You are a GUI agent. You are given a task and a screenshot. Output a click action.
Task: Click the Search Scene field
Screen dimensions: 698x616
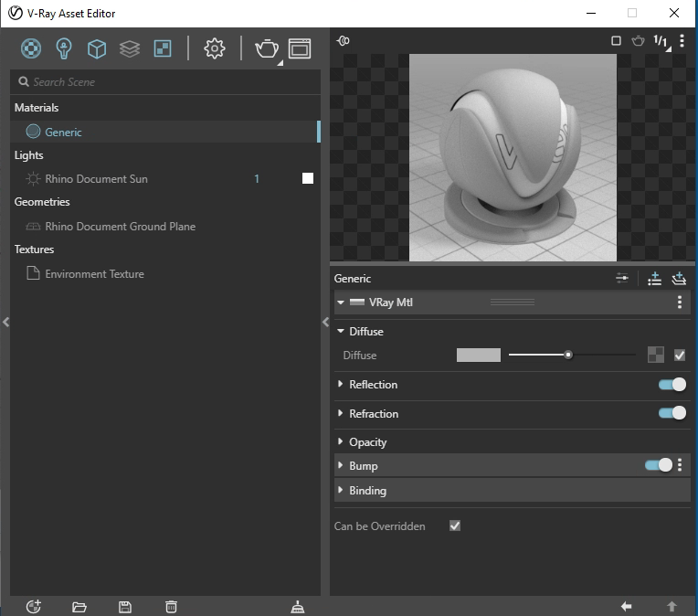point(165,82)
